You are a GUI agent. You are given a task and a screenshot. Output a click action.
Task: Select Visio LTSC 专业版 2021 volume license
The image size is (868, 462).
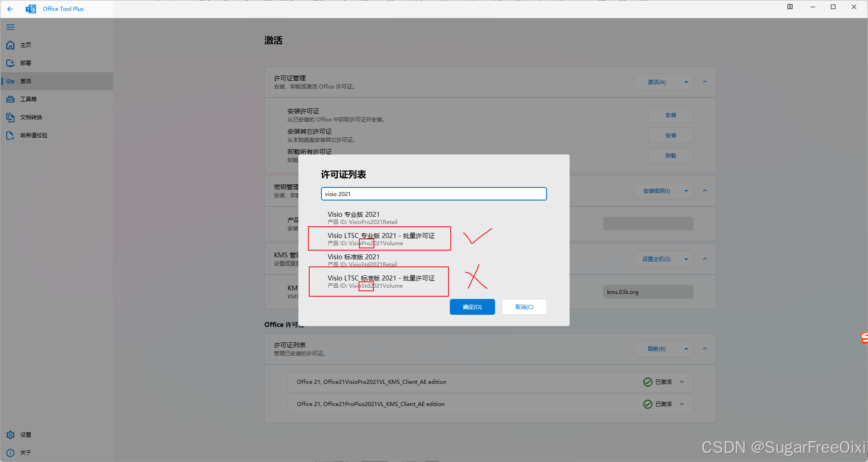tap(434, 239)
